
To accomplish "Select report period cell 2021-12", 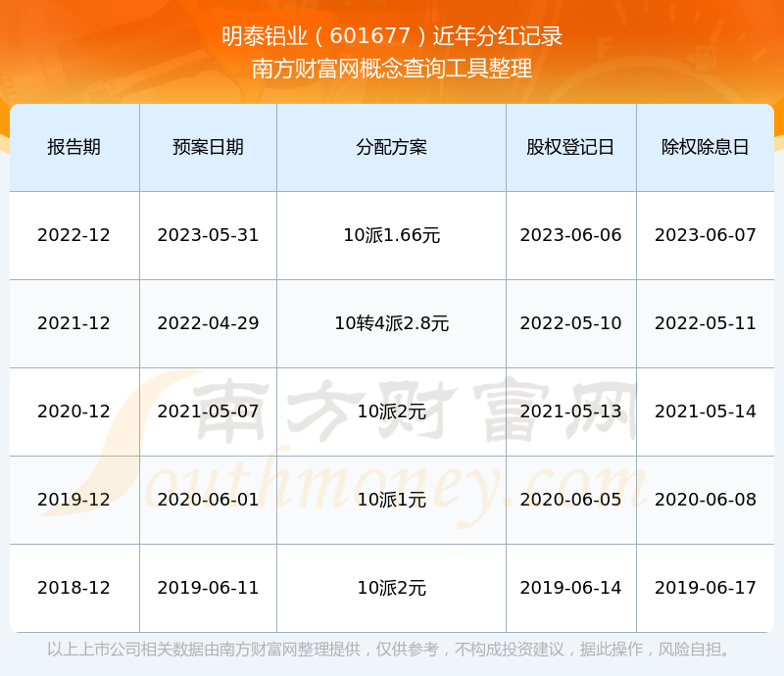I will coord(74,323).
